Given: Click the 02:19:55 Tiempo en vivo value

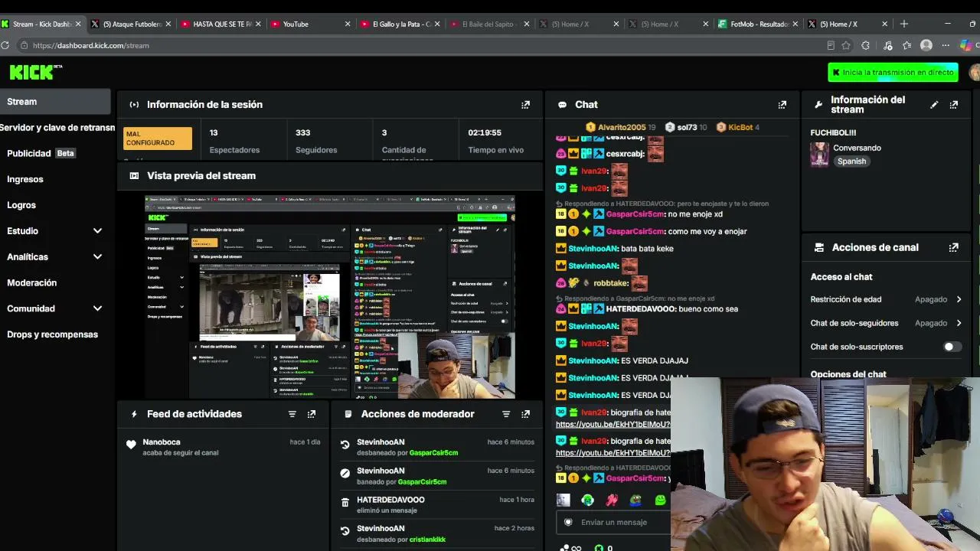Looking at the screenshot, I should pyautogui.click(x=485, y=132).
